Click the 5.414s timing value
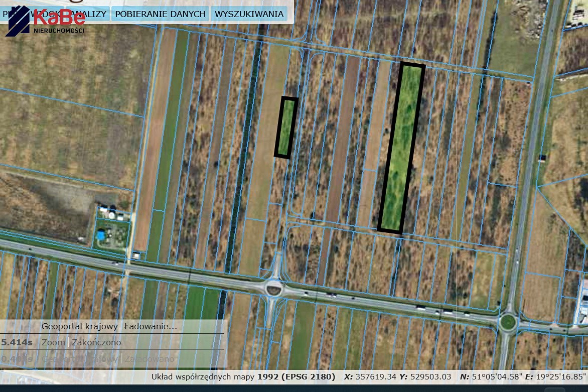 pyautogui.click(x=17, y=343)
